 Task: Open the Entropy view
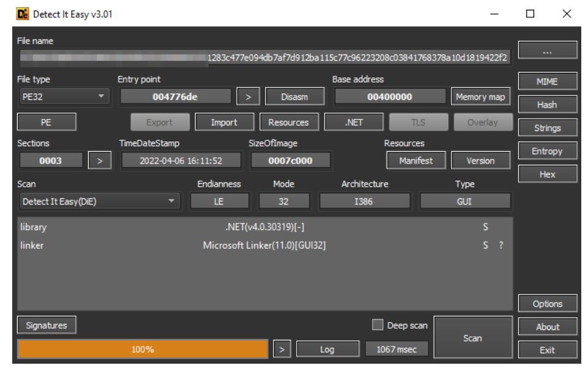pos(547,151)
